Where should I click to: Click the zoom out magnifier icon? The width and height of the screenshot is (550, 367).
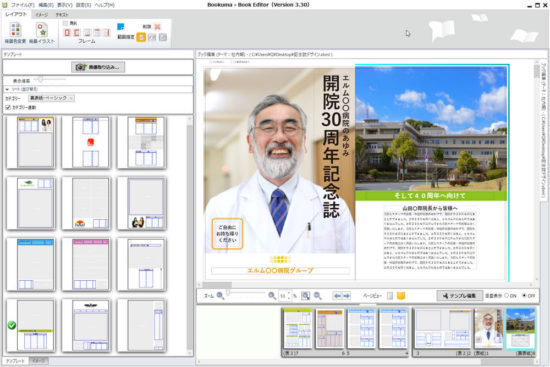tap(220, 296)
